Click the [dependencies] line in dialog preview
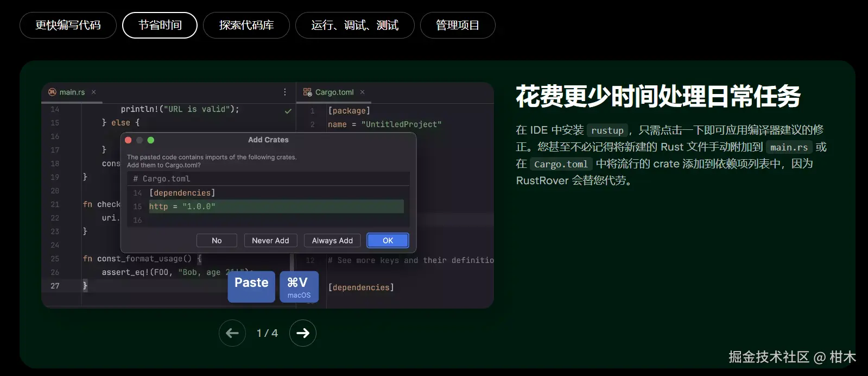 (182, 193)
